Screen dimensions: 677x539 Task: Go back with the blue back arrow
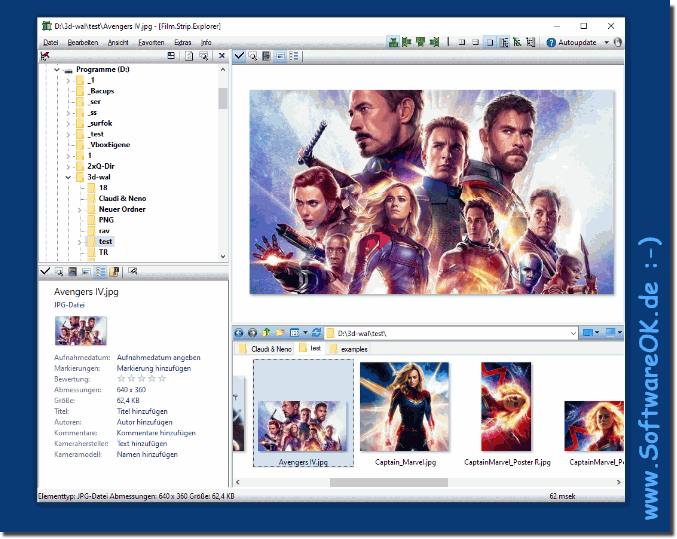pos(239,333)
